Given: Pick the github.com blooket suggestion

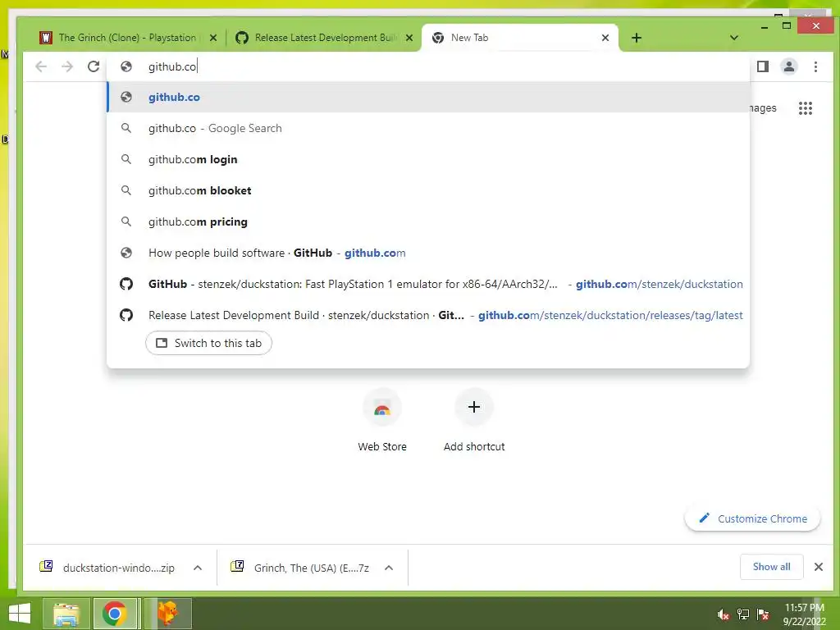Looking at the screenshot, I should point(428,190).
